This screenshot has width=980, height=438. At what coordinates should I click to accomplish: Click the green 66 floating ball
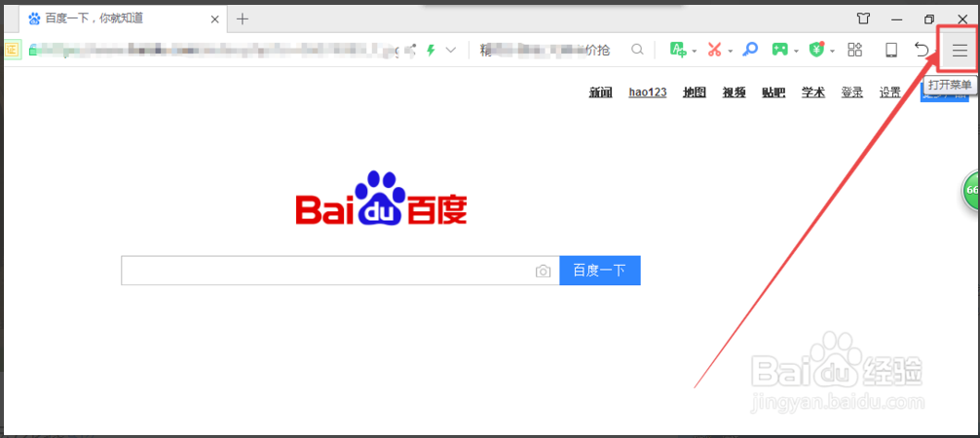[970, 190]
